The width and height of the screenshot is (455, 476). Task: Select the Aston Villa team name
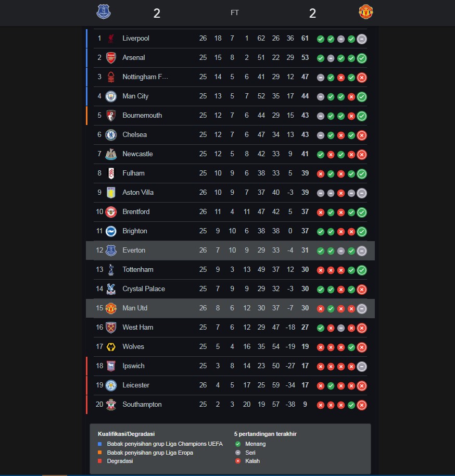138,193
